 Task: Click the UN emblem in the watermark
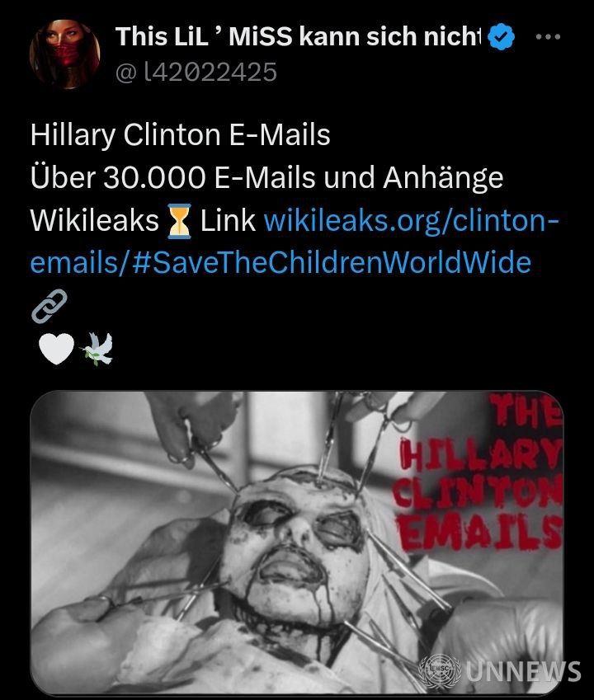pyautogui.click(x=441, y=670)
